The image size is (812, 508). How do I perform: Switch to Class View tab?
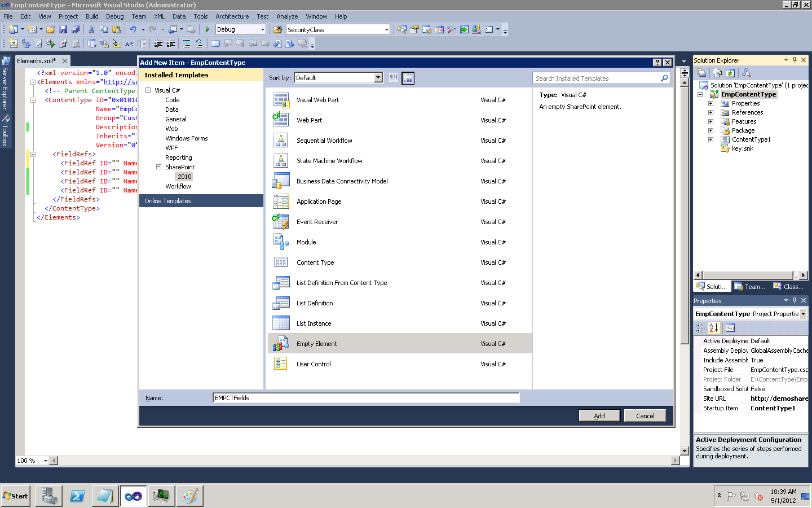(788, 287)
